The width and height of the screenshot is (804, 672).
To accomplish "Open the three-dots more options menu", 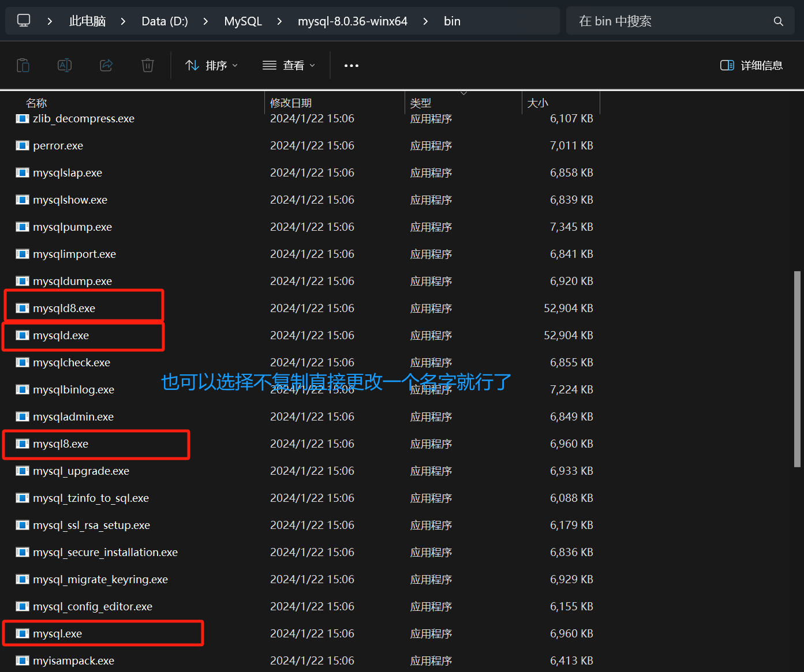I will (x=351, y=66).
